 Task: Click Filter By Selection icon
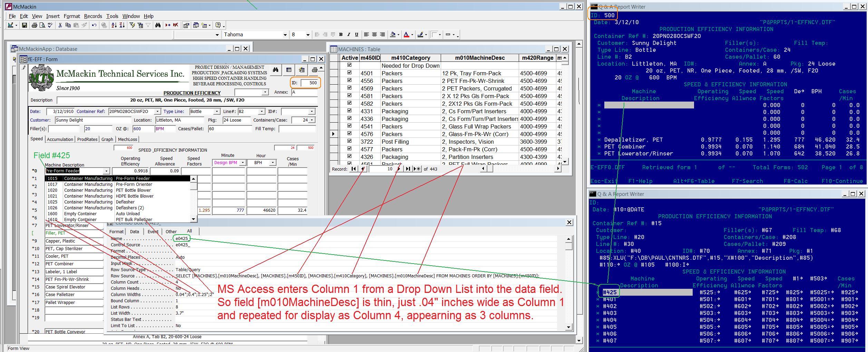click(132, 25)
